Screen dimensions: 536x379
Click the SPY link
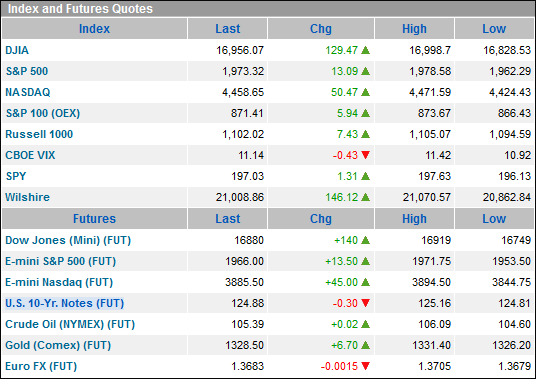click(16, 176)
